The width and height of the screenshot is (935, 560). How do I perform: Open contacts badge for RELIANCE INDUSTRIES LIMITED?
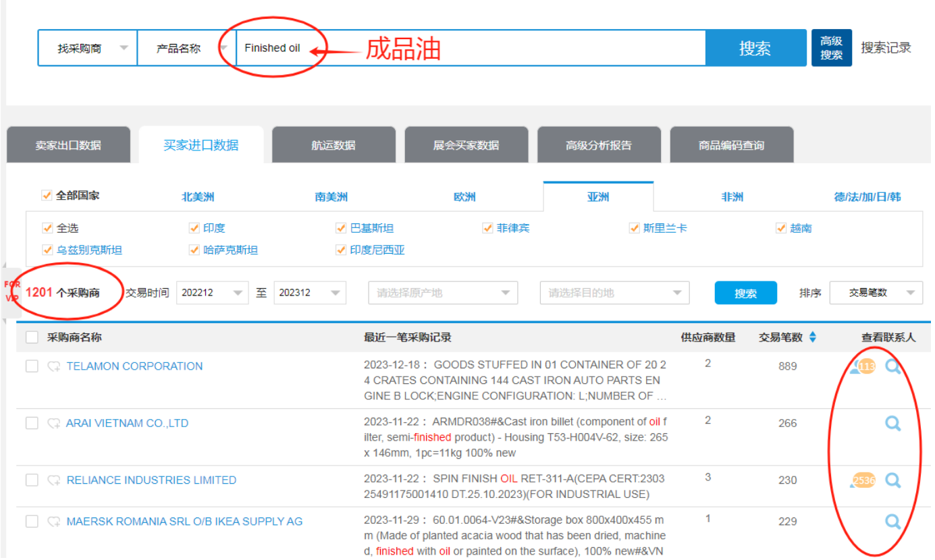coord(863,480)
